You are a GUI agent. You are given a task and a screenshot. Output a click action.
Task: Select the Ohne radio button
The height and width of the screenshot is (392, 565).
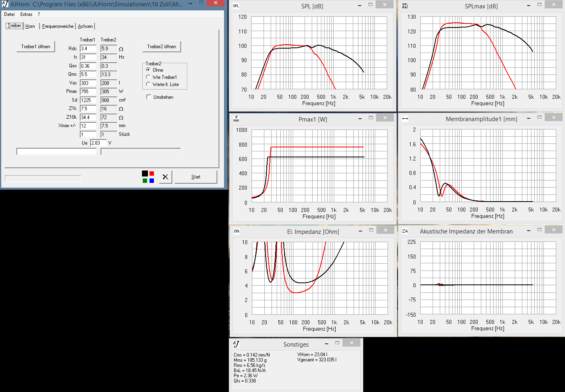pyautogui.click(x=148, y=70)
